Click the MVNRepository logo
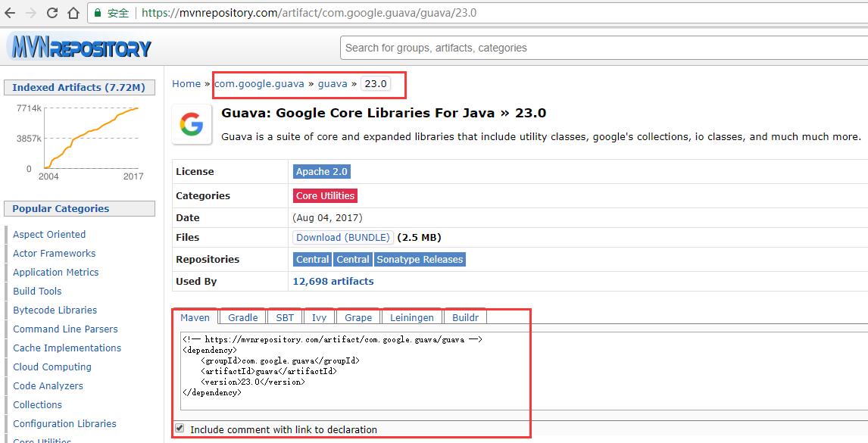The image size is (868, 443). [x=81, y=47]
